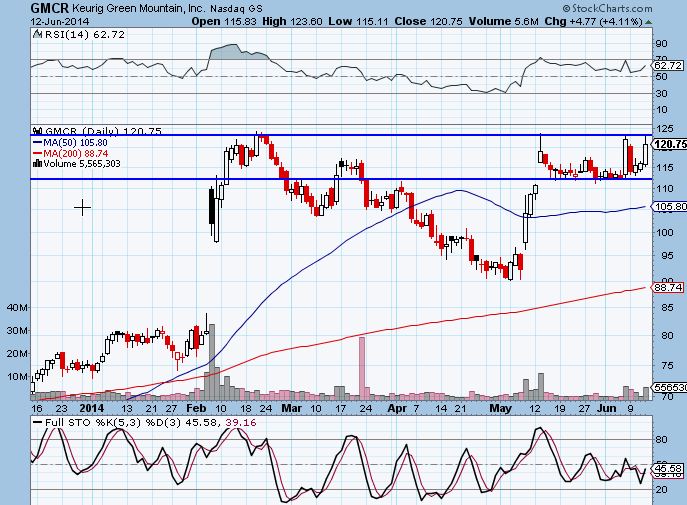Image resolution: width=687 pixels, height=505 pixels.
Task: Click the RSI(14) 62.72 indicator label
Action: tap(85, 35)
